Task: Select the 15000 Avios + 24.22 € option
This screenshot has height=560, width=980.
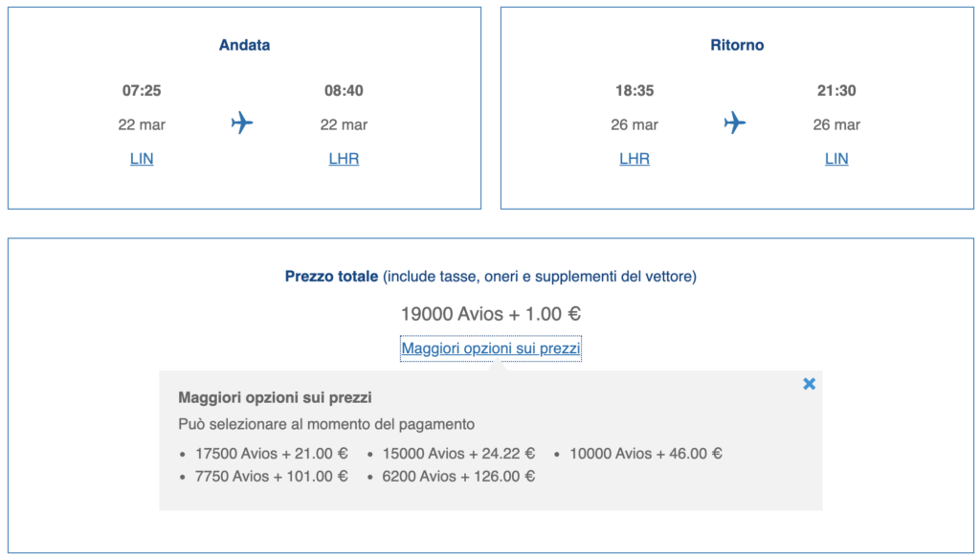Action: (x=458, y=454)
